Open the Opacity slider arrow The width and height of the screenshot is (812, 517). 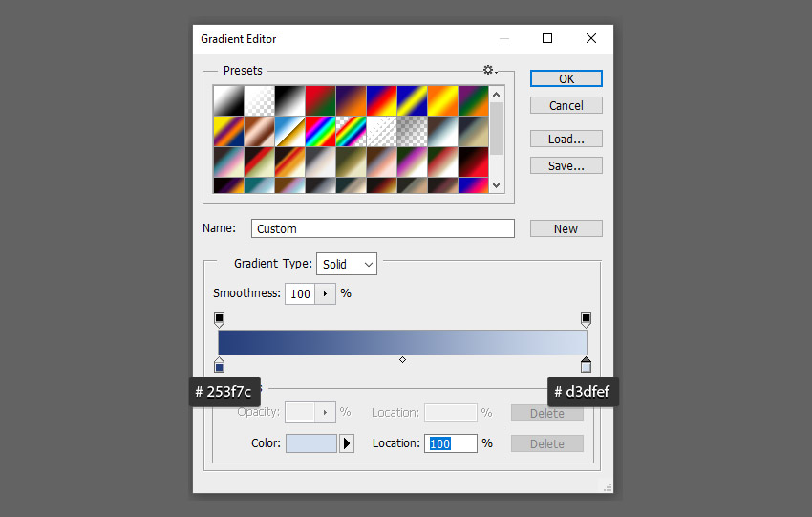pos(325,412)
